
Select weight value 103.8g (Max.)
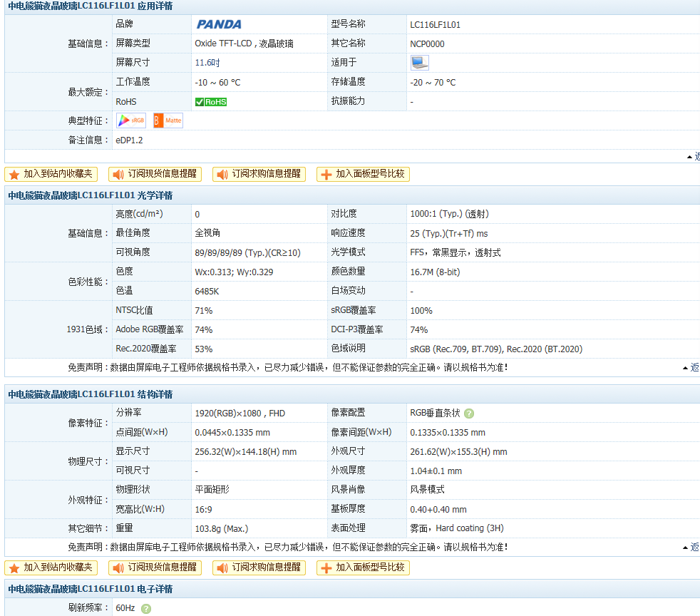click(222, 528)
